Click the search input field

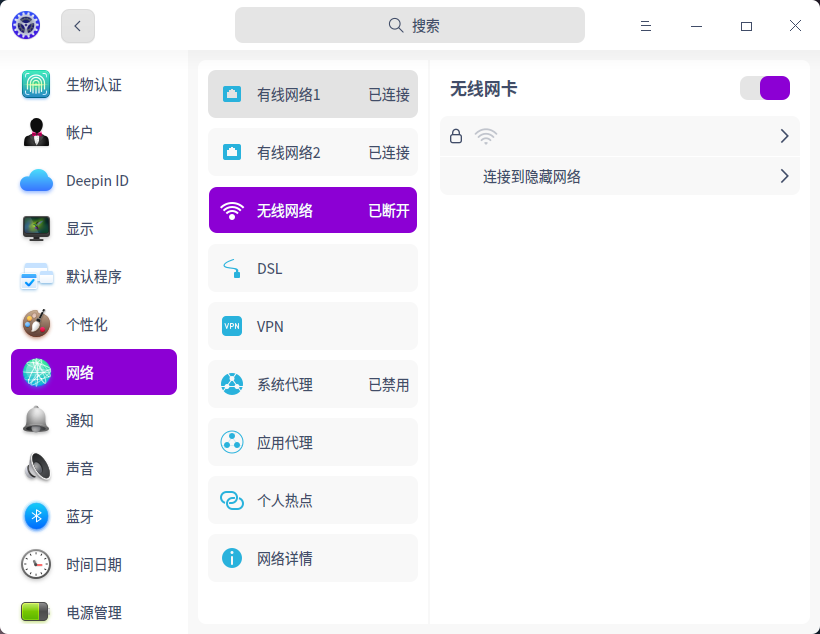pos(410,26)
